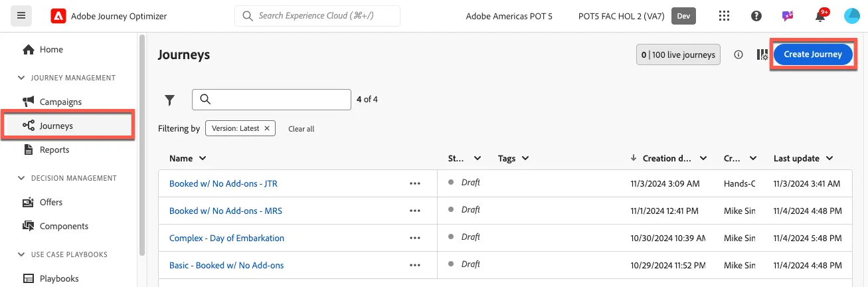
Task: Click the Reports document icon
Action: tap(29, 149)
